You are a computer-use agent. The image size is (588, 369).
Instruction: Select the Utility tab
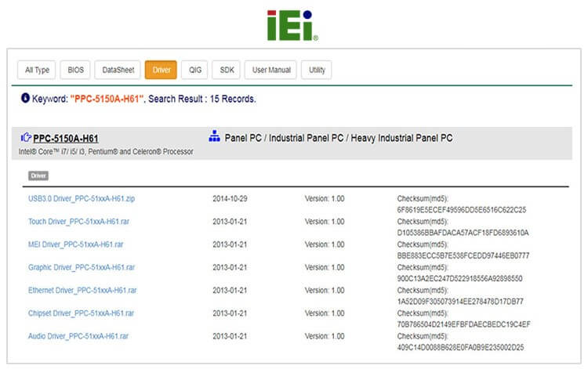click(x=316, y=70)
